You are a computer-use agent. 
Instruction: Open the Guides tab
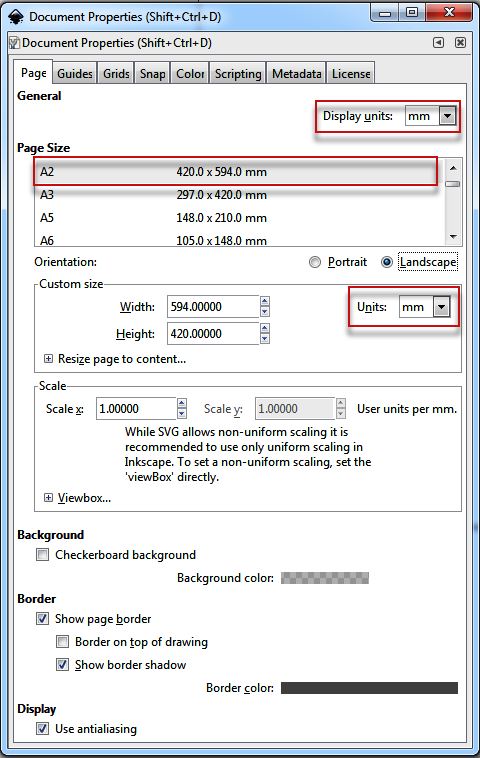pos(75,74)
